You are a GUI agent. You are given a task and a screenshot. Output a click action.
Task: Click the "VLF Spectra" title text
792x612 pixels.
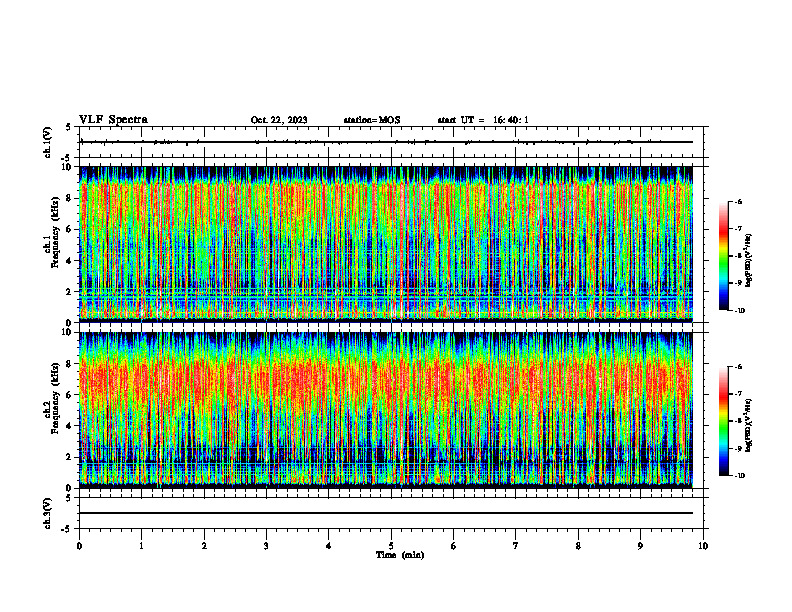point(114,120)
